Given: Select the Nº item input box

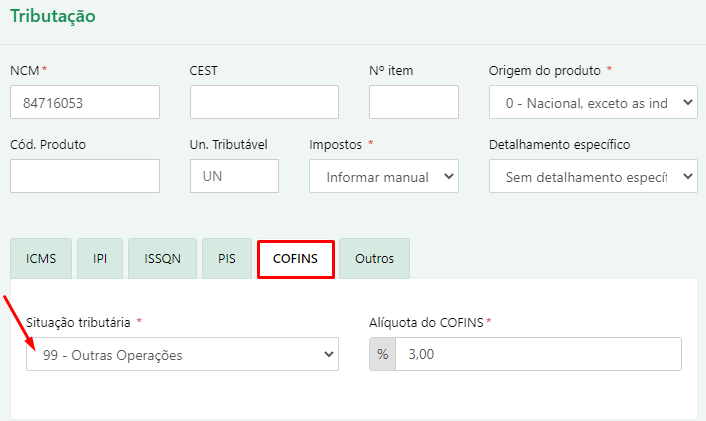Looking at the screenshot, I should [x=413, y=102].
